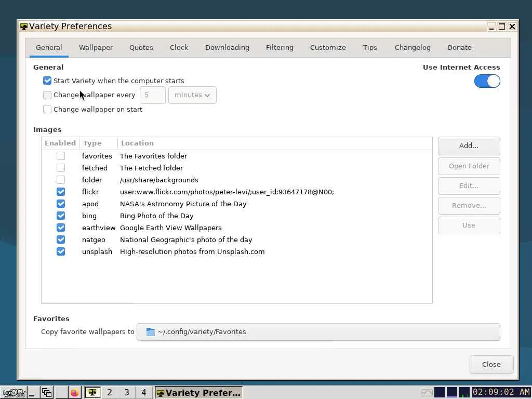Click the Variety window title bar icon
532x399 pixels.
[x=23, y=26]
